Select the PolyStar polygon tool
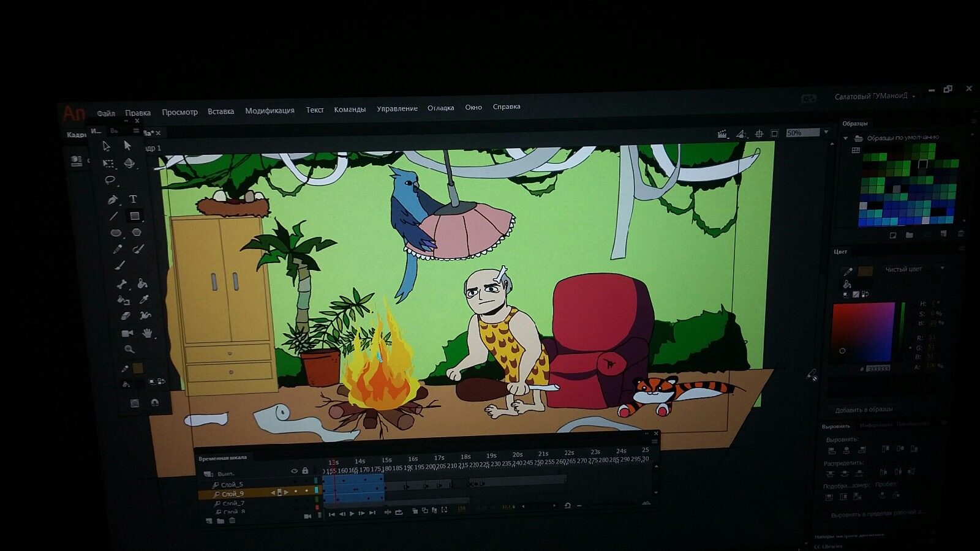Viewport: 980px width, 551px height. [x=137, y=233]
